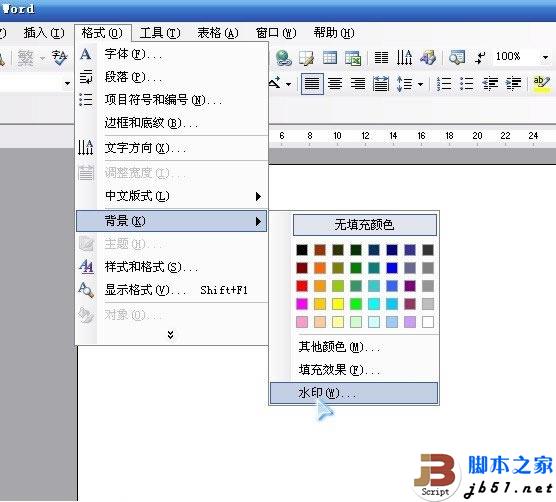Click the bulleted list toolbar icon
The height and width of the screenshot is (502, 556).
(466, 84)
